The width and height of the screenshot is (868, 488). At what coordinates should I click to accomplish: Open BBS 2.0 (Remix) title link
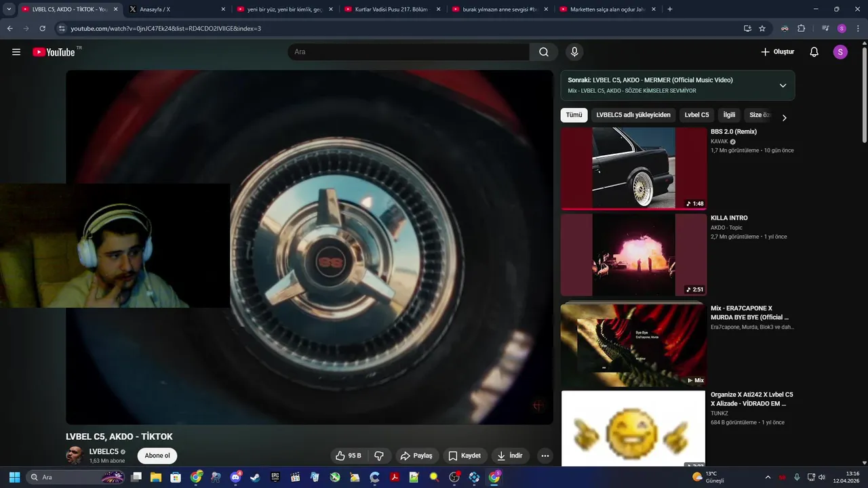click(734, 131)
